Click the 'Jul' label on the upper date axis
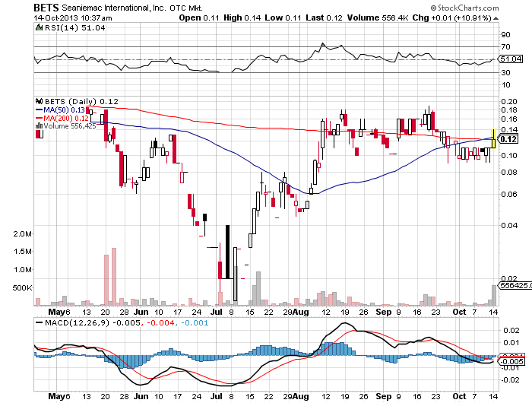The height and width of the screenshot is (403, 532). [216, 312]
